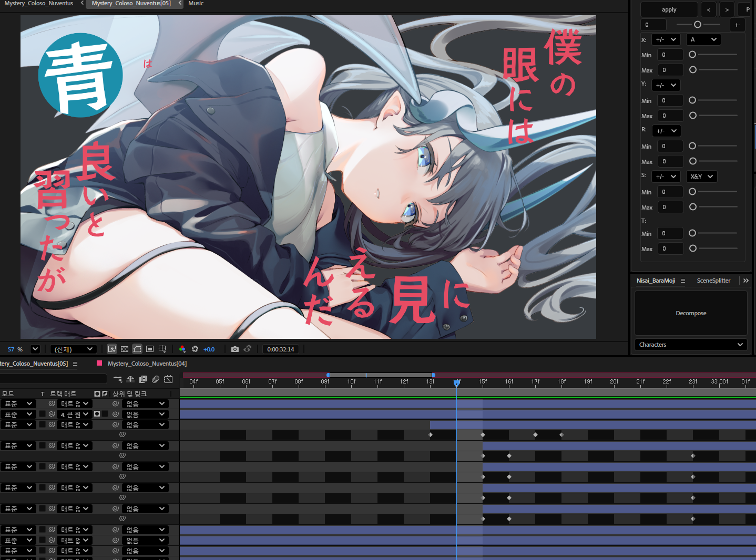Click the slider below the apply button
This screenshot has width=756, height=560.
698,25
